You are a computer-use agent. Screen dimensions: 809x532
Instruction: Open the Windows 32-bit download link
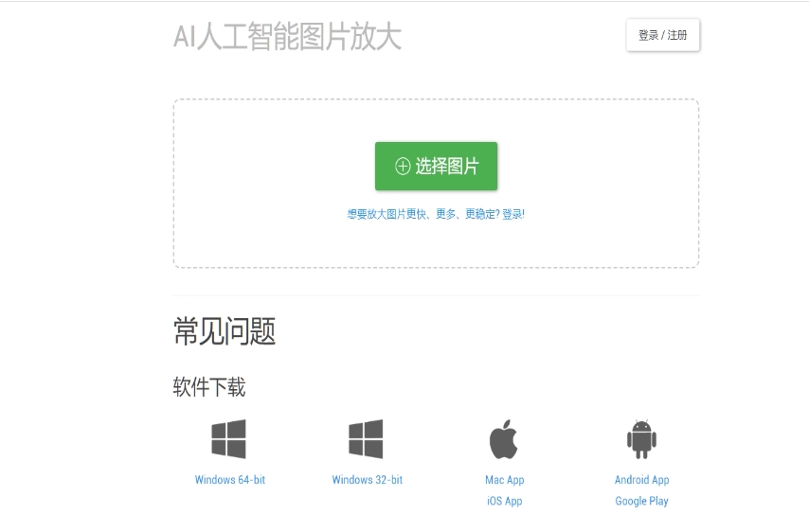[368, 479]
